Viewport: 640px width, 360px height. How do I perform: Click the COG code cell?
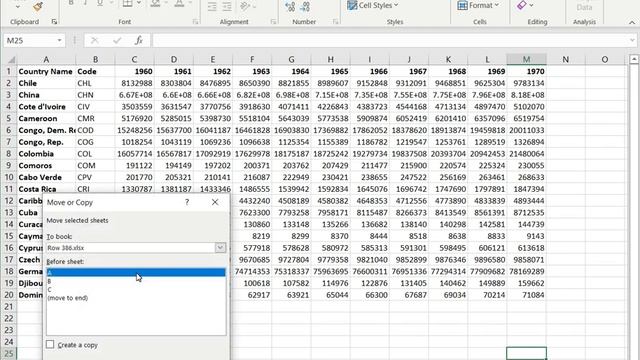pyautogui.click(x=96, y=142)
